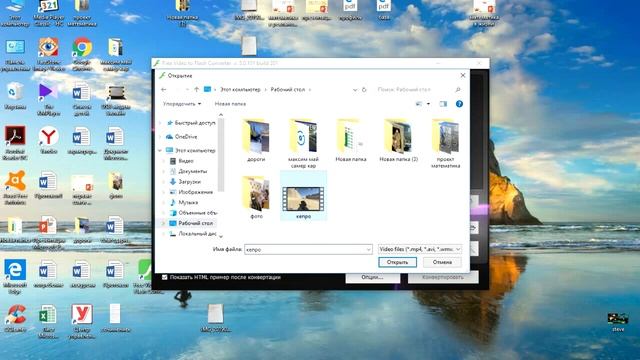Open the Упорядочить dropdown menu

[x=182, y=104]
